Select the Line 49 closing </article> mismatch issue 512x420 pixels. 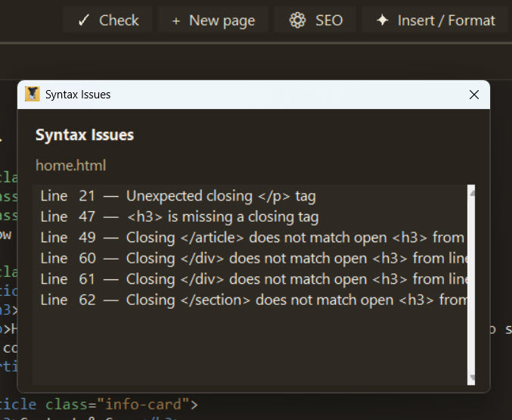[x=250, y=238]
